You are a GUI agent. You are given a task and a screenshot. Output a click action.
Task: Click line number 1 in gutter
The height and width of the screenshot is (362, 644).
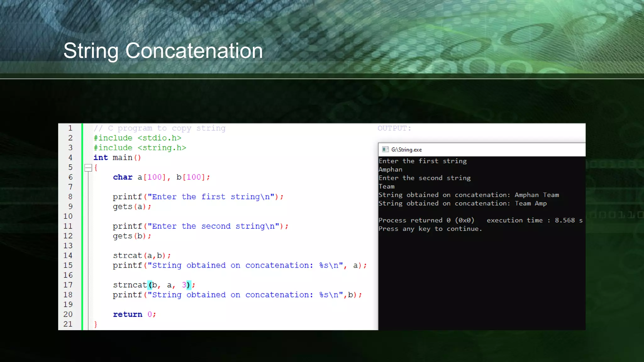point(70,128)
